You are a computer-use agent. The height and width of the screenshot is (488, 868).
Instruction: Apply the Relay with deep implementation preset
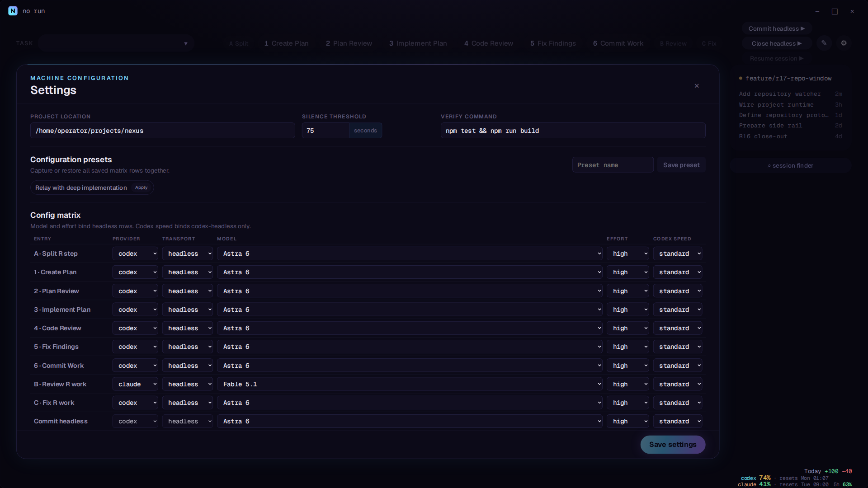click(x=141, y=188)
